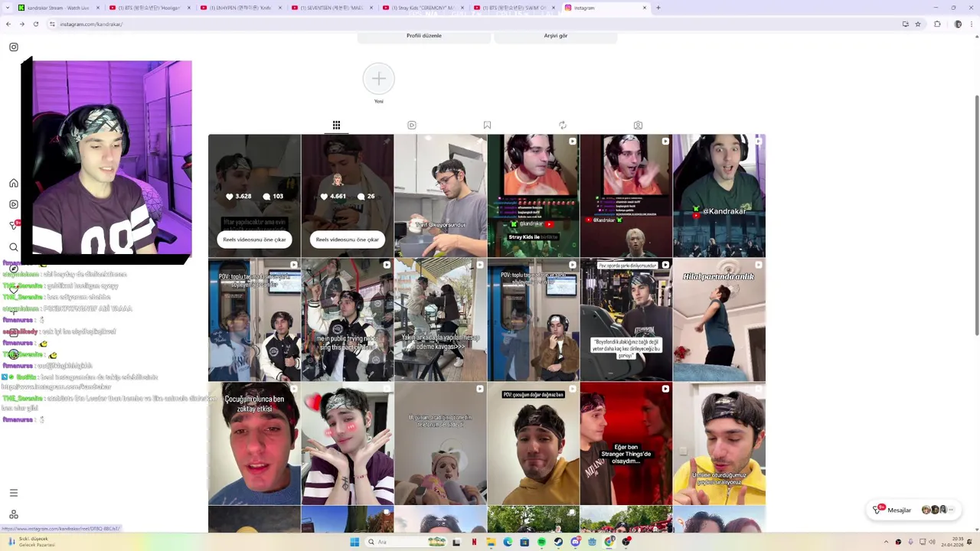Viewport: 980px width, 551px height.
Task: Open Discord from the taskbar
Action: coord(576,542)
